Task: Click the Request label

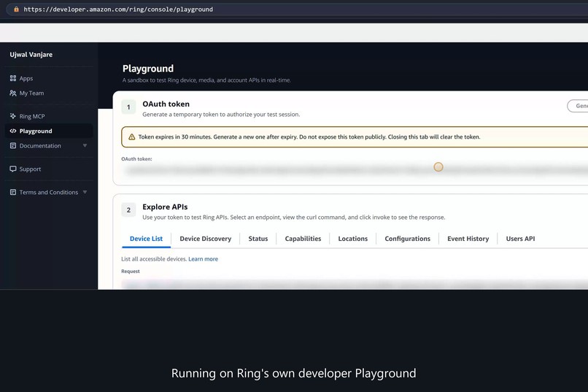Action: [131, 272]
